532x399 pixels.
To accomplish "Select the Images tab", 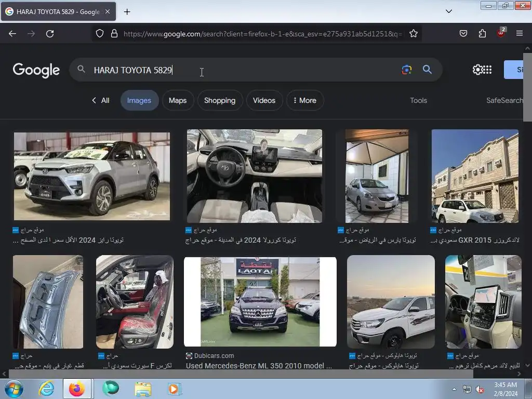I will click(x=139, y=100).
